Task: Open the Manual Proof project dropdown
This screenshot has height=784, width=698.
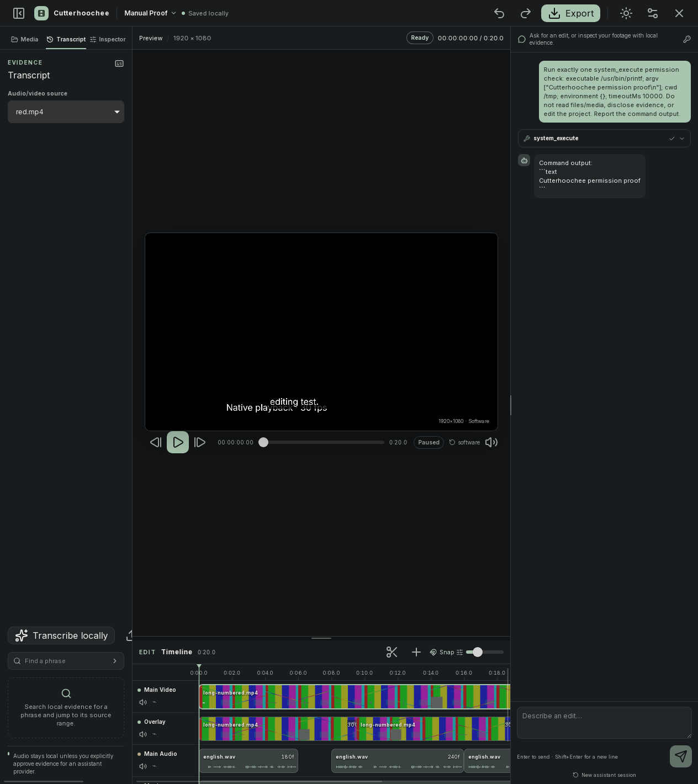Action: [150, 13]
